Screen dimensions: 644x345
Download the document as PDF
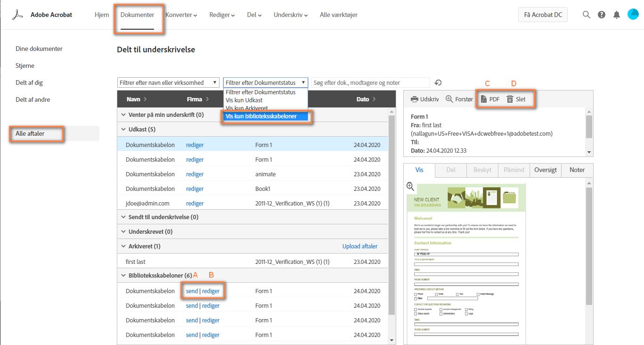coord(490,99)
